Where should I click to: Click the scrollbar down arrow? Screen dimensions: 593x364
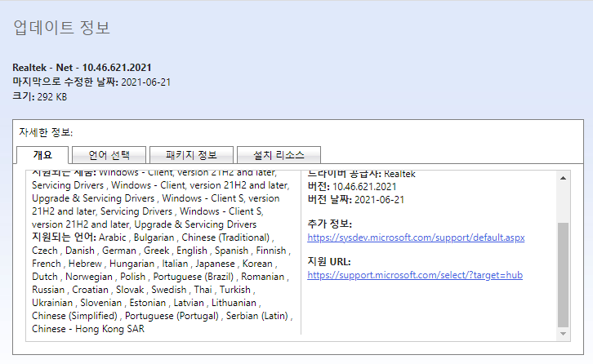tap(563, 334)
